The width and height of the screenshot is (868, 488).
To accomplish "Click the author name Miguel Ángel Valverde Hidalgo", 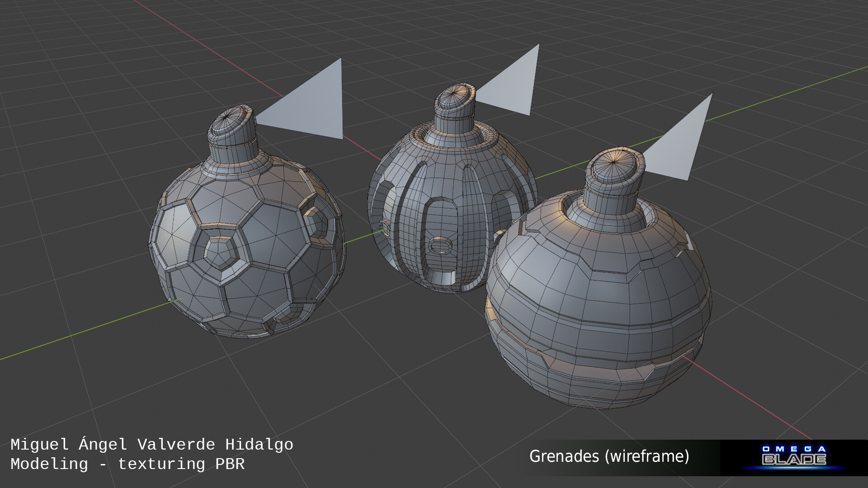I will [152, 445].
